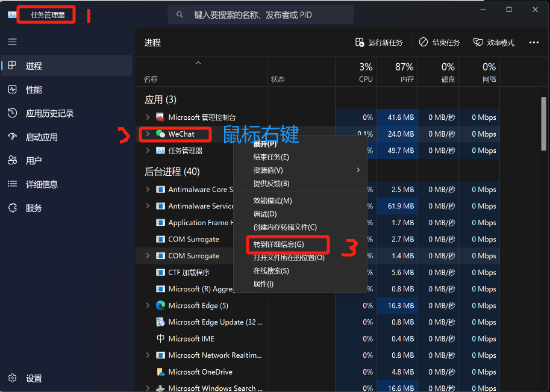
Task: Click Run new task (运行新任务)
Action: click(x=379, y=42)
